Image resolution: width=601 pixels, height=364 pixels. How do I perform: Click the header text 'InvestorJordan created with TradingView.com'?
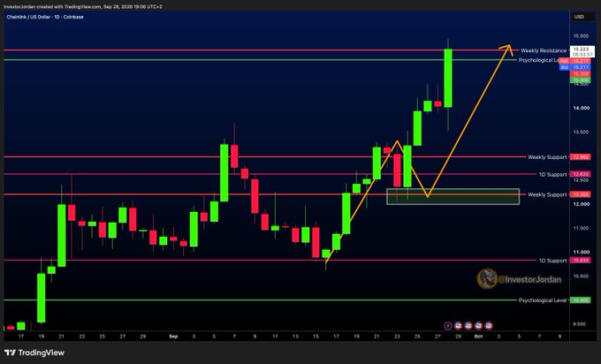tap(52, 6)
